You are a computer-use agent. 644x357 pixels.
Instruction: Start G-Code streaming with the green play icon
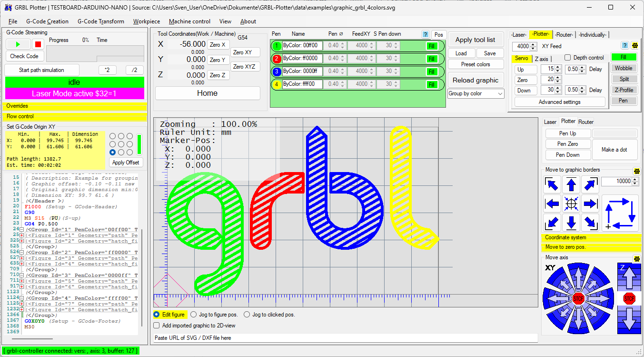click(x=18, y=44)
